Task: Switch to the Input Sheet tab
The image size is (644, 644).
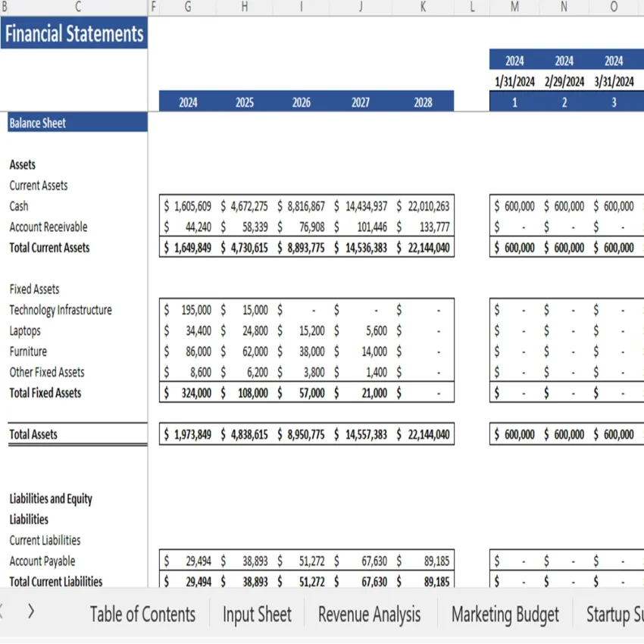Action: point(257,614)
